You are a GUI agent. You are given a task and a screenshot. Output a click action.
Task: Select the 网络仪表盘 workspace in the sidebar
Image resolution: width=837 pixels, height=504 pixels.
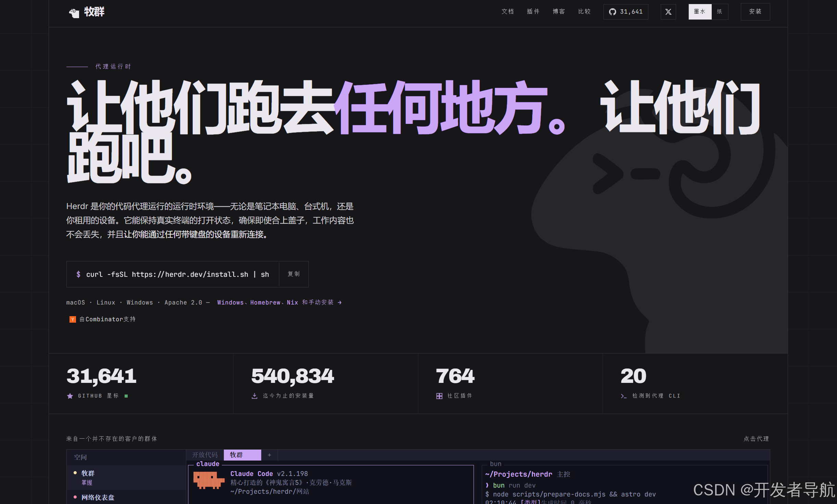(126, 497)
